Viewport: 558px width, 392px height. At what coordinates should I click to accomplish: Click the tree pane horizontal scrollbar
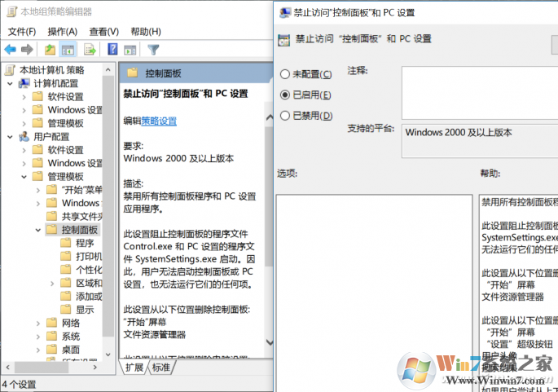pos(51,367)
